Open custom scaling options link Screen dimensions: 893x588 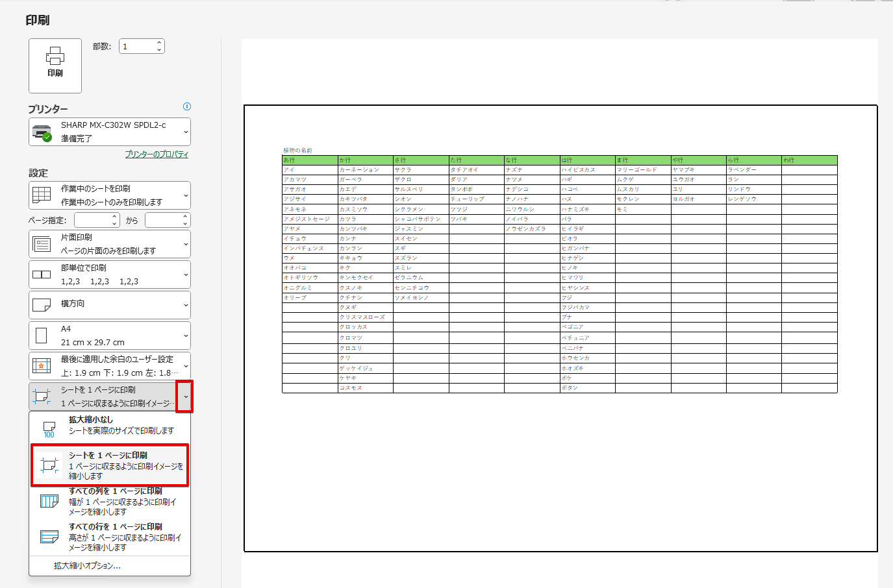point(87,566)
